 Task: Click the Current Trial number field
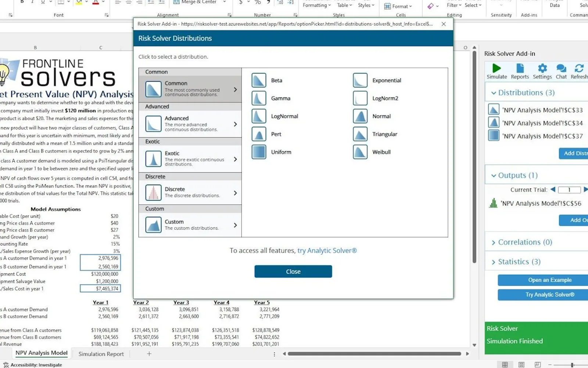[569, 190]
